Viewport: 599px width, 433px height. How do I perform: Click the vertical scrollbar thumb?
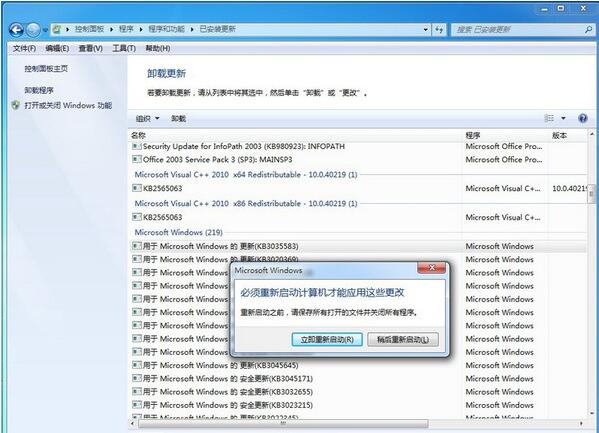tap(592, 195)
